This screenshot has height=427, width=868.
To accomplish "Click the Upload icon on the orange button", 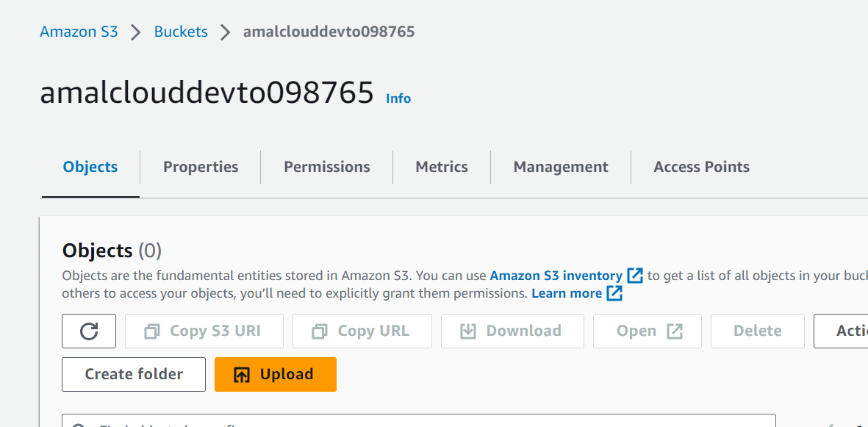I will coord(243,374).
